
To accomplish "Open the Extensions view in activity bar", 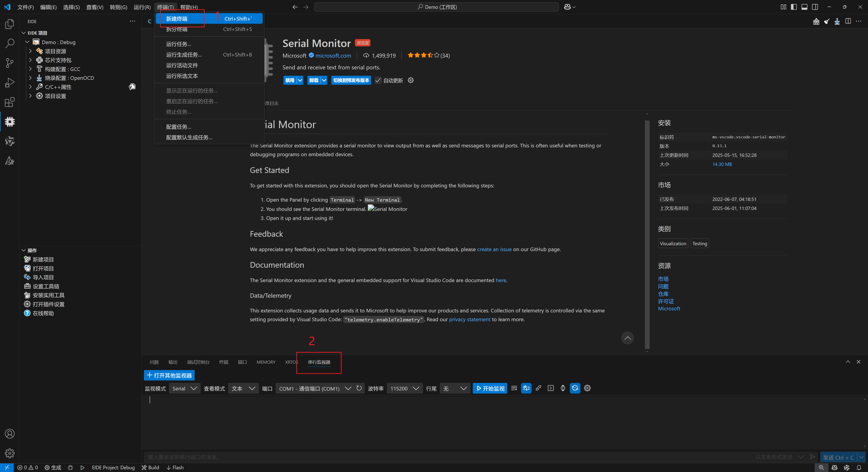I will coord(10,102).
